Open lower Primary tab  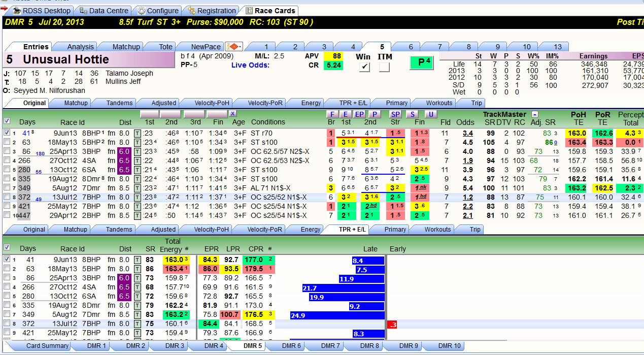pyautogui.click(x=395, y=230)
